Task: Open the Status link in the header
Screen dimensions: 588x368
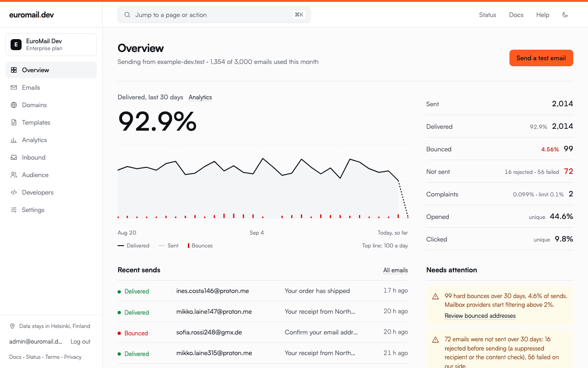Action: tap(487, 15)
